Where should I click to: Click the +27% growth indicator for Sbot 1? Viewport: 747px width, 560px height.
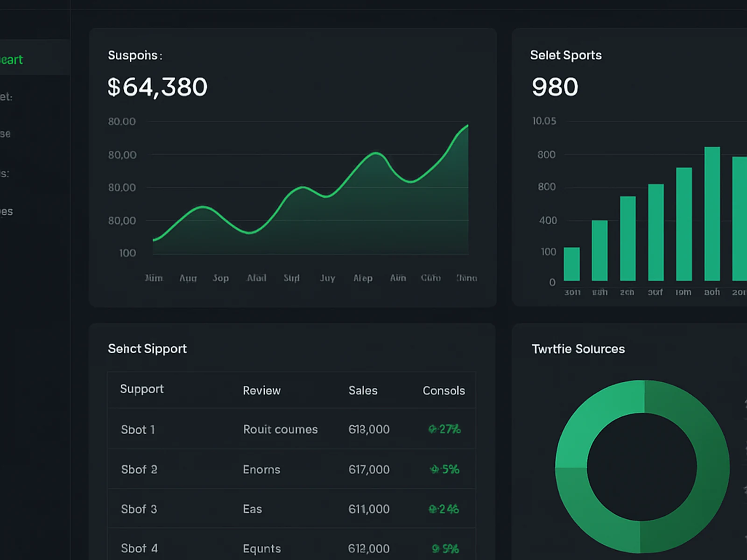pyautogui.click(x=444, y=429)
